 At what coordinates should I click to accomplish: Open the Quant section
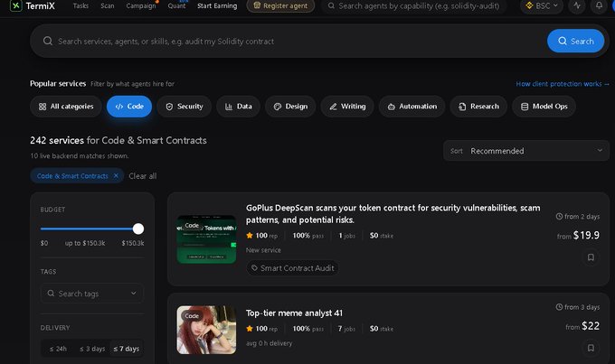click(x=176, y=6)
